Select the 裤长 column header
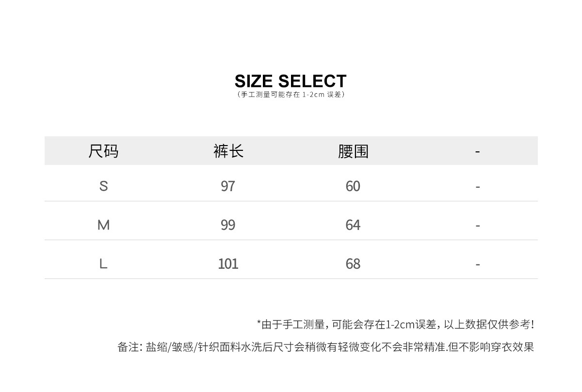Screen dimensions: 582x392 (x=228, y=151)
